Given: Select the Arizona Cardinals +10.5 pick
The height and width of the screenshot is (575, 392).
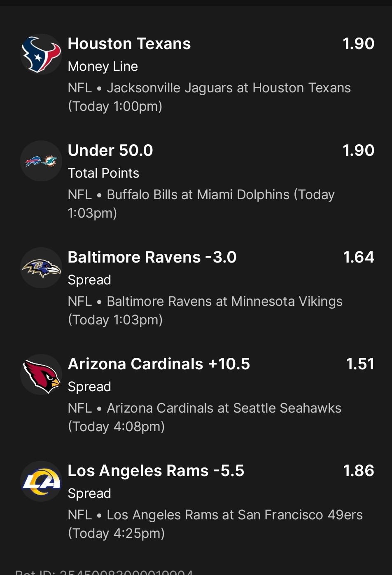Looking at the screenshot, I should 159,364.
